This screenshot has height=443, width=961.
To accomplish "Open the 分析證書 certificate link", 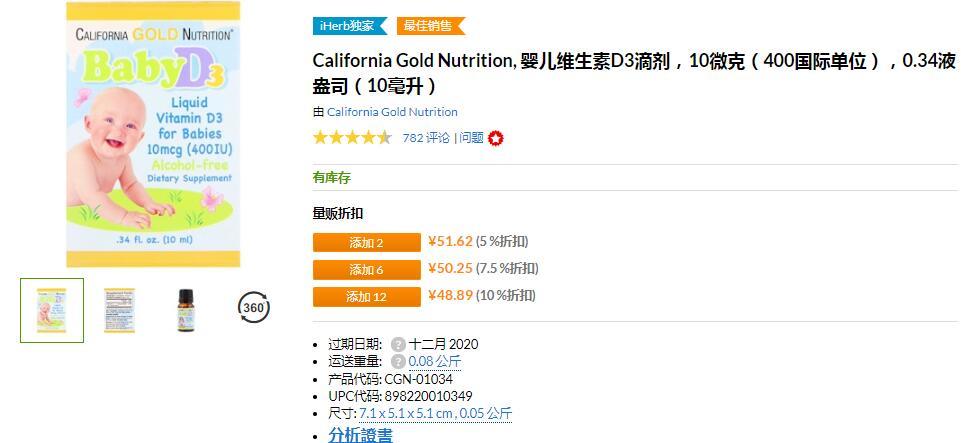I will coord(360,435).
